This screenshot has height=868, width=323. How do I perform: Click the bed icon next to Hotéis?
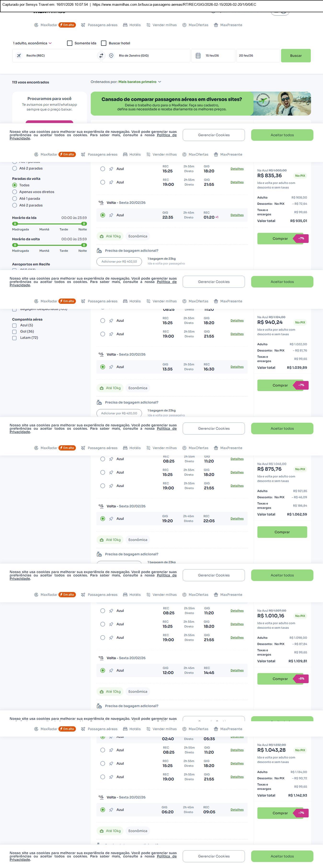[125, 25]
